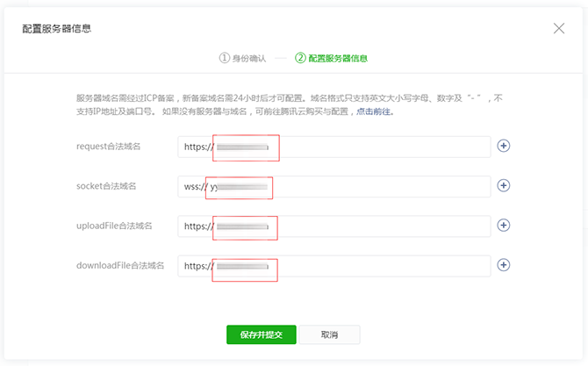Select the socket合法域名 label text

107,186
